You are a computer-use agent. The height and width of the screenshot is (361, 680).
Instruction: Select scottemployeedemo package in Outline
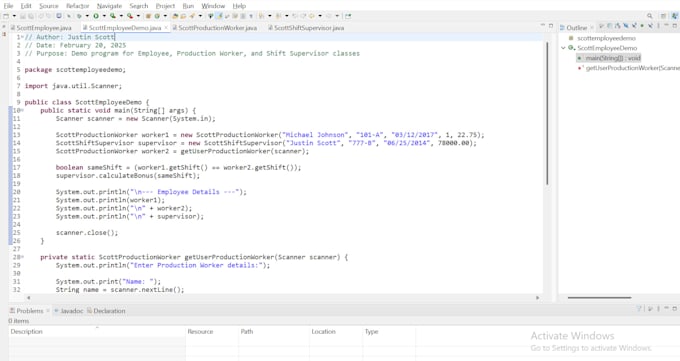coord(603,38)
